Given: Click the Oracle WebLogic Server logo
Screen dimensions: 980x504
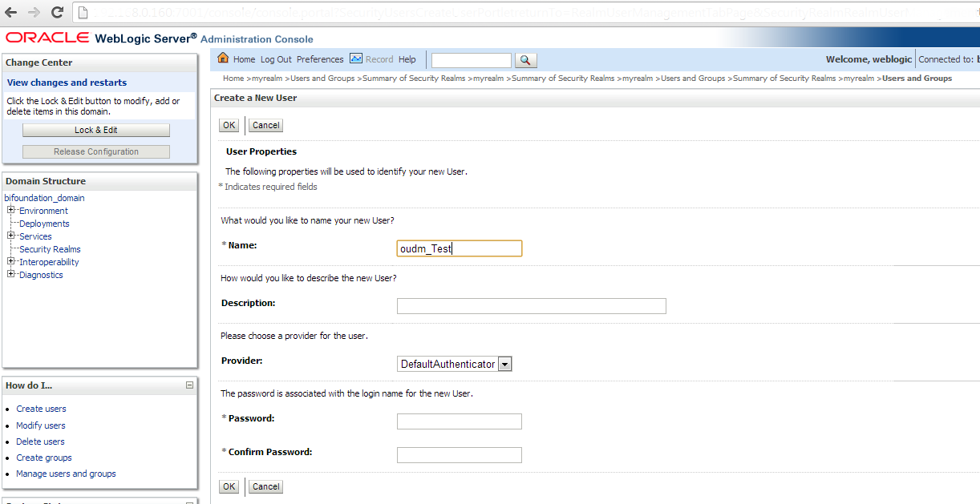Looking at the screenshot, I should [x=102, y=38].
